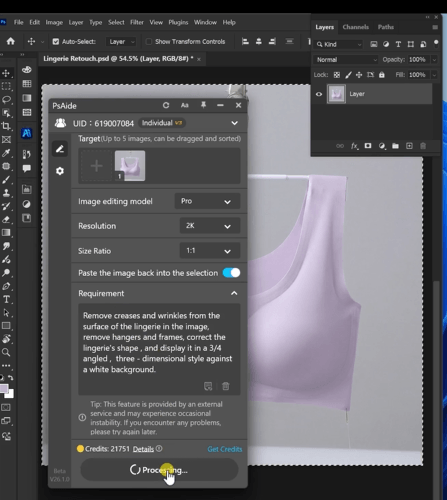Uncheck Auto-Select checkbox

coord(56,41)
